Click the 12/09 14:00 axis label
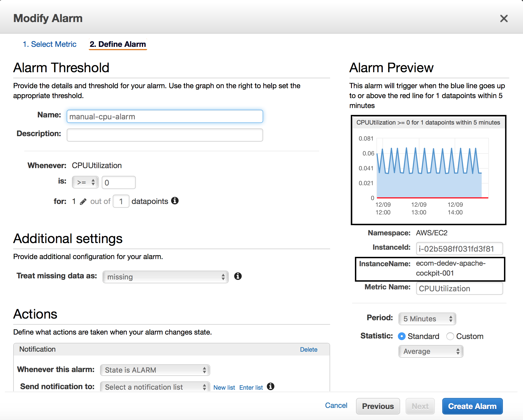This screenshot has width=523, height=420. pos(455,208)
